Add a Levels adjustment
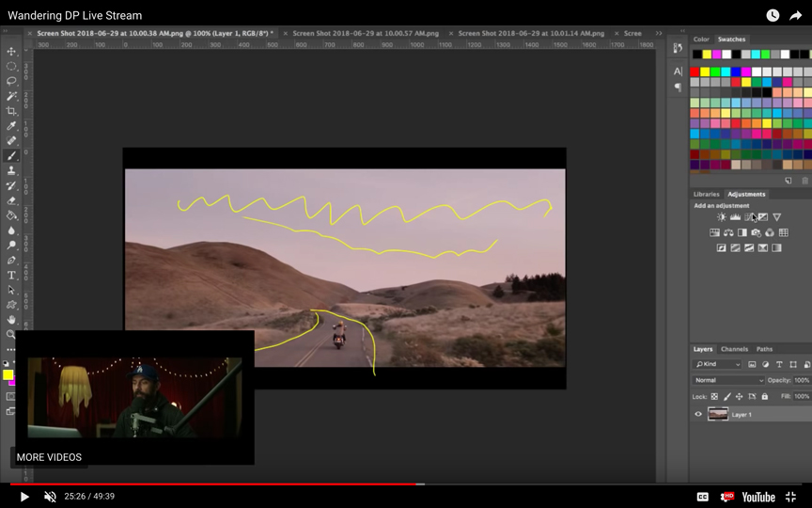 735,217
